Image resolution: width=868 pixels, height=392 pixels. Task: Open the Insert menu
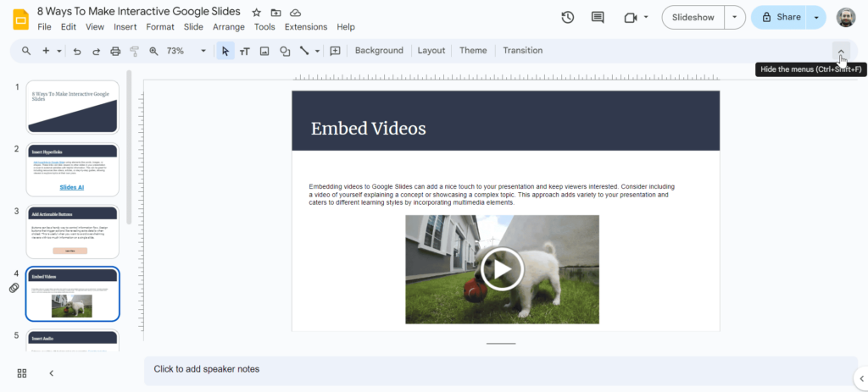click(125, 27)
